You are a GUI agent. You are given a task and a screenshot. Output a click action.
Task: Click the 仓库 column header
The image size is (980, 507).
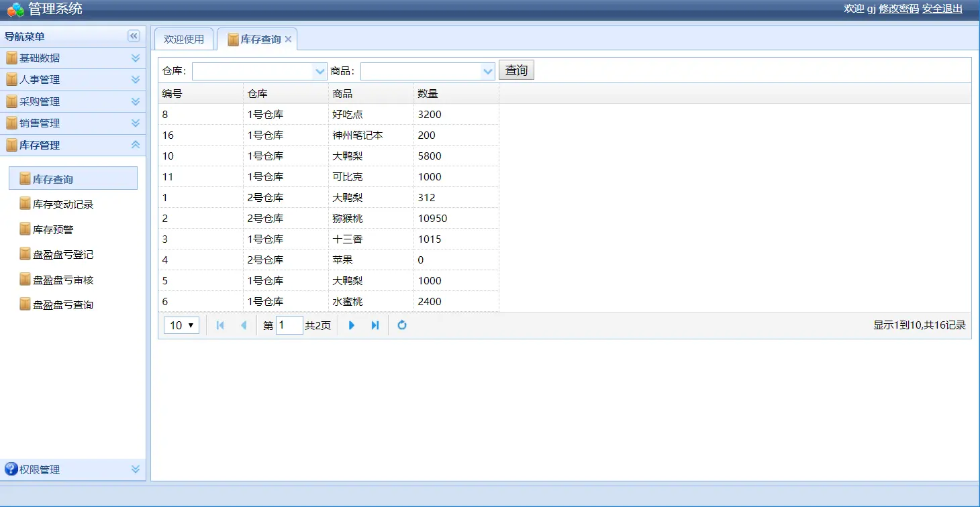(286, 94)
